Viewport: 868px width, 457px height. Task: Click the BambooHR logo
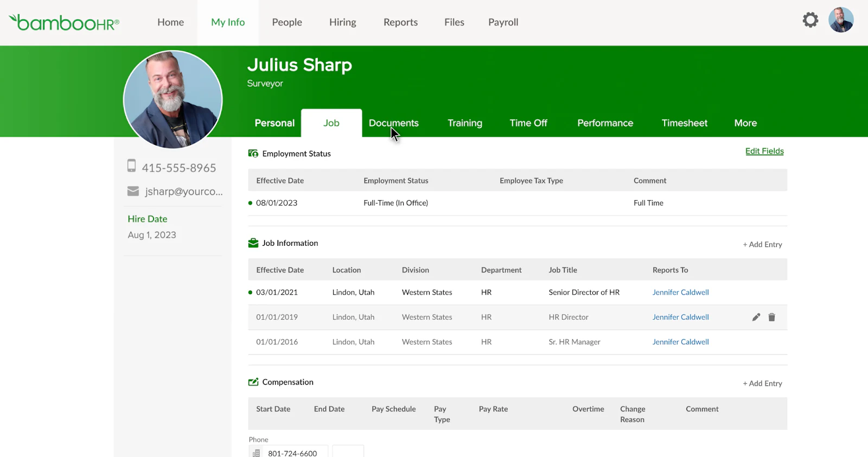[64, 22]
